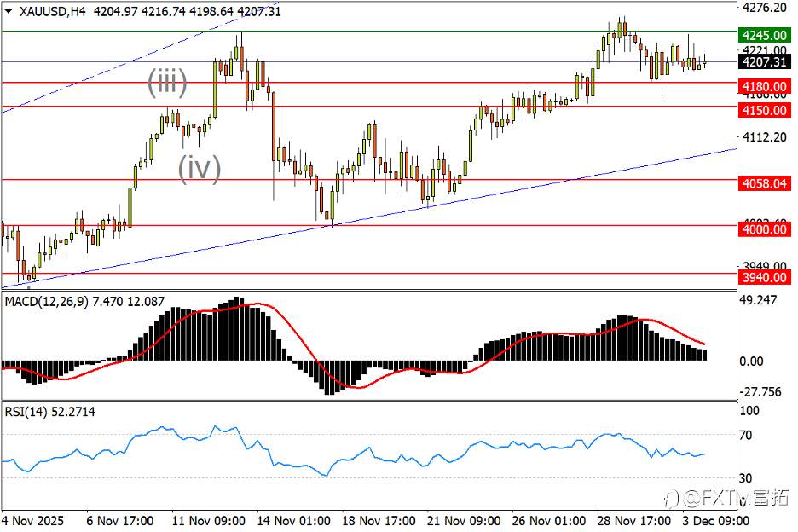
Task: Click the 11 Nov 09:00 time label
Action: click(209, 521)
